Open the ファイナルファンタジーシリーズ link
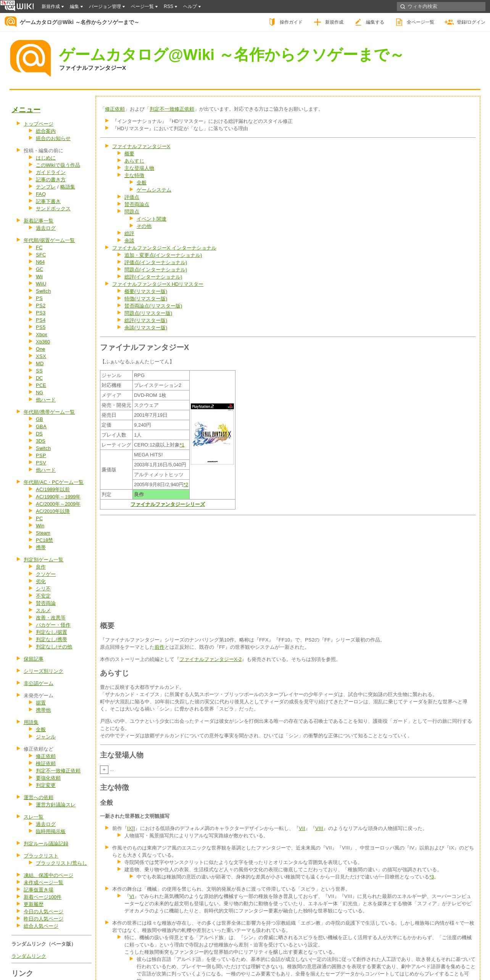Screen dimensions: 490x980 (168, 505)
